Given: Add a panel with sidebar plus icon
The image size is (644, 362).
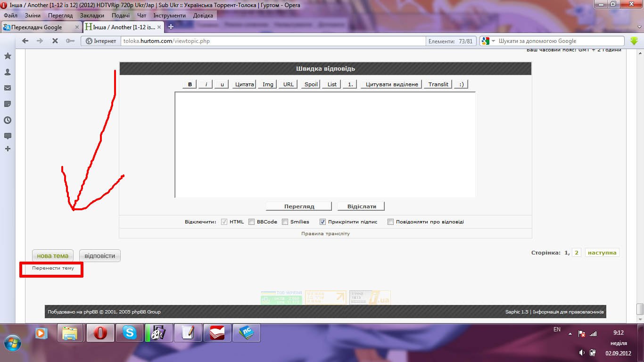Looking at the screenshot, I should [8, 149].
